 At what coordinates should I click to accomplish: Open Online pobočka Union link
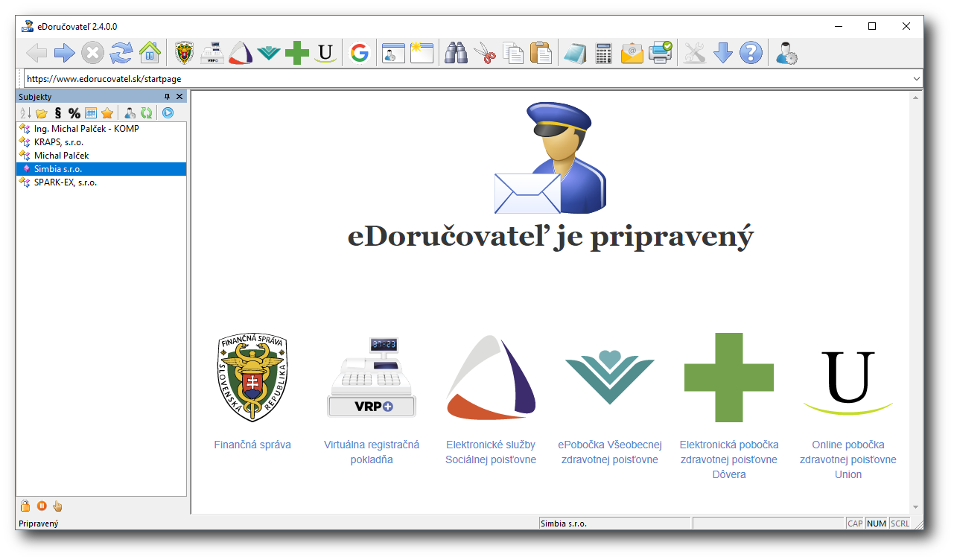click(x=848, y=459)
